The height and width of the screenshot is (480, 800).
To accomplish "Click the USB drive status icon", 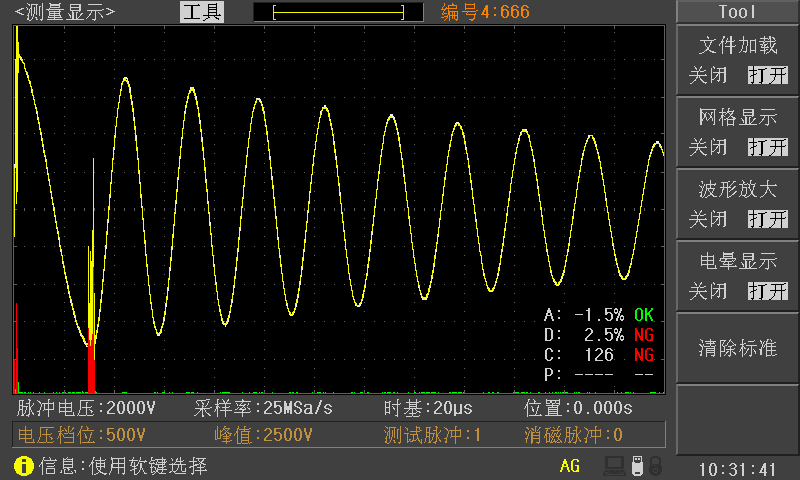I will click(637, 466).
